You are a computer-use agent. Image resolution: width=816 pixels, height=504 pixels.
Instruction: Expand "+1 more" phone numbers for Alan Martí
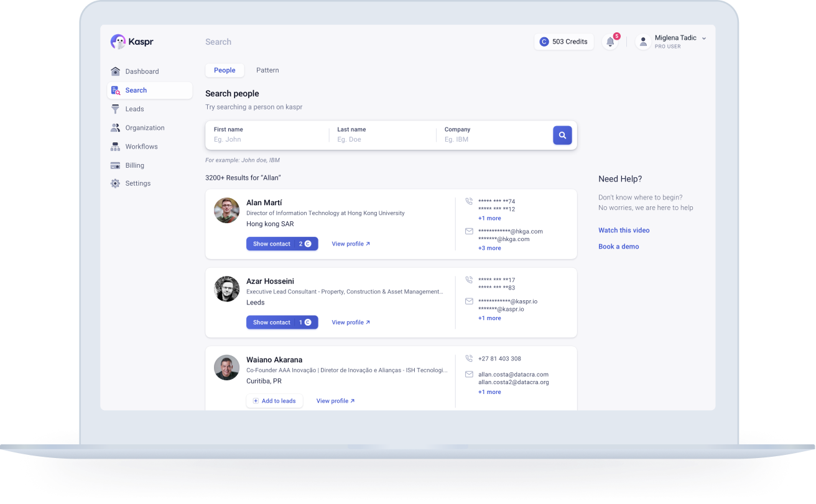click(x=489, y=219)
